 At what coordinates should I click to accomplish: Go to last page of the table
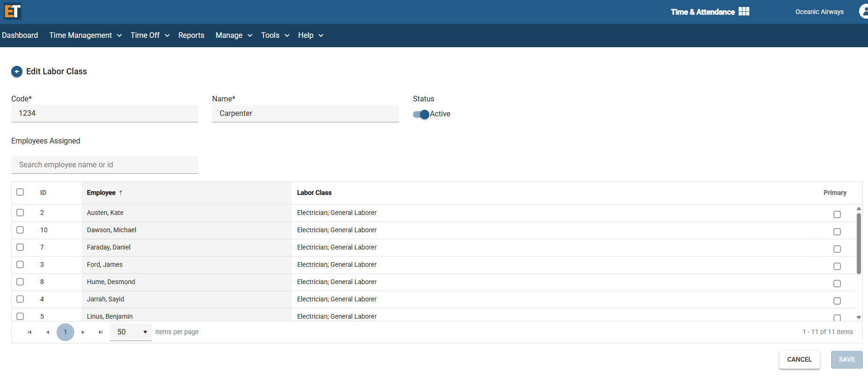coord(100,332)
